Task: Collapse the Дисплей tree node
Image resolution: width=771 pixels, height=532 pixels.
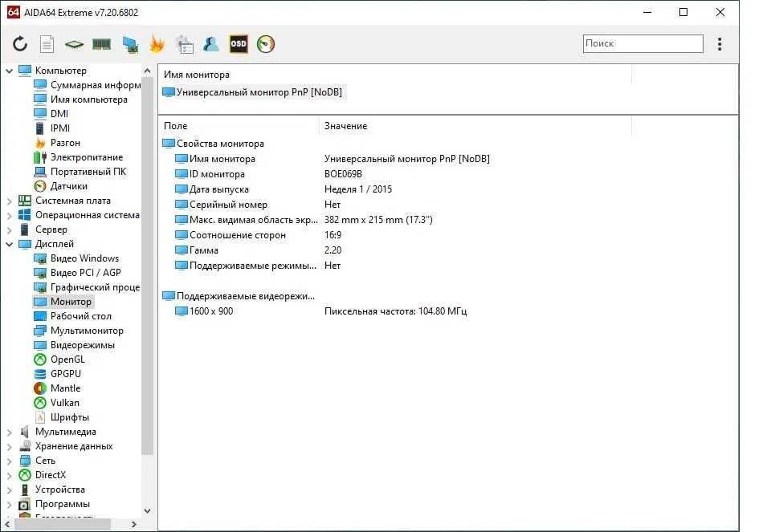Action: coord(9,244)
